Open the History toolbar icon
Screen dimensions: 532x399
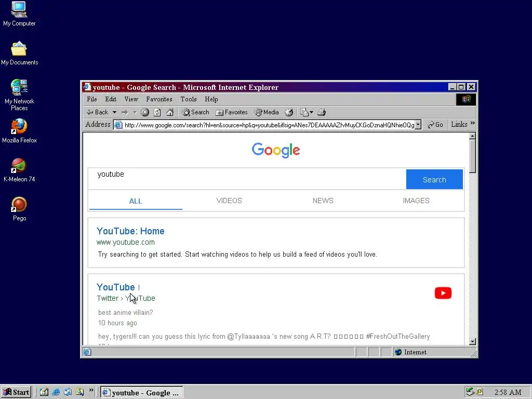pyautogui.click(x=289, y=112)
